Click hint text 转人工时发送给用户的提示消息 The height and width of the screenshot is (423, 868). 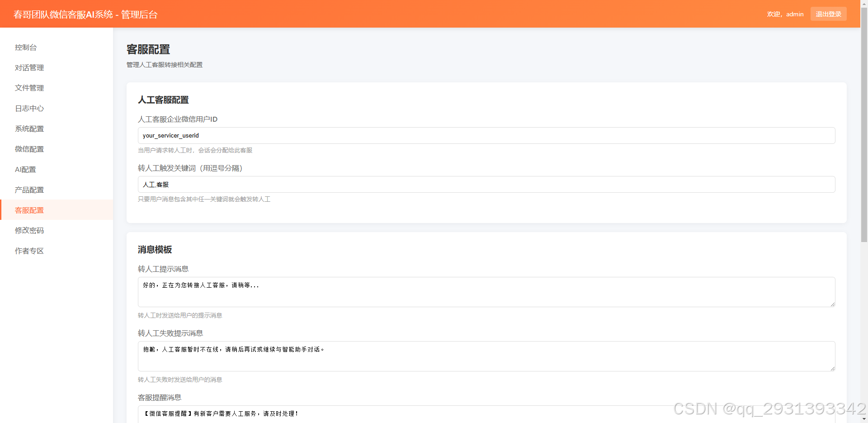tap(180, 315)
